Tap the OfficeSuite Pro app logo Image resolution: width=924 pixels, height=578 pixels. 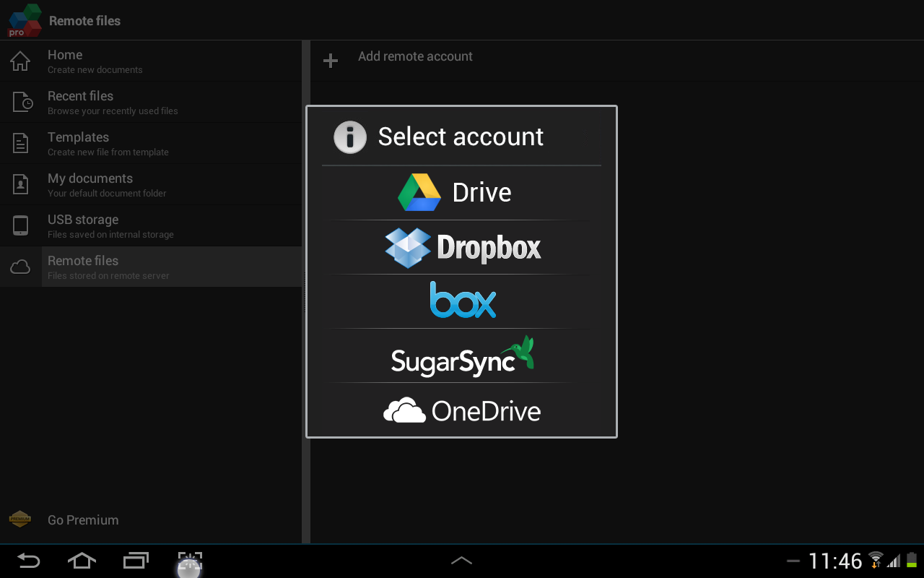[25, 20]
